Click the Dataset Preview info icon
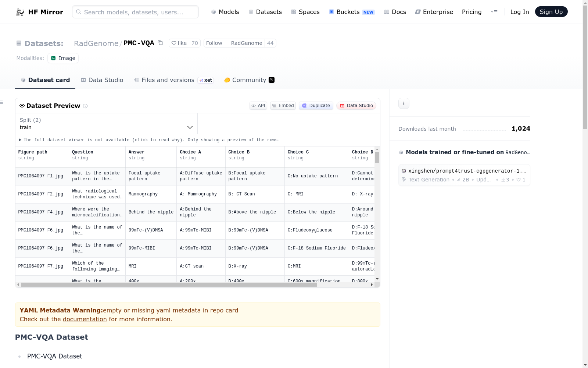Viewport: 588px width, 368px height. [85, 106]
